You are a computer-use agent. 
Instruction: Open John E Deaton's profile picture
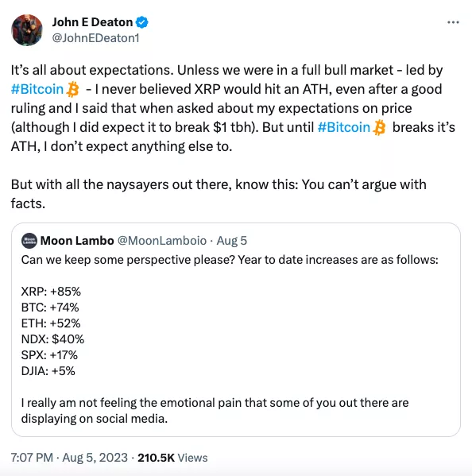click(27, 30)
